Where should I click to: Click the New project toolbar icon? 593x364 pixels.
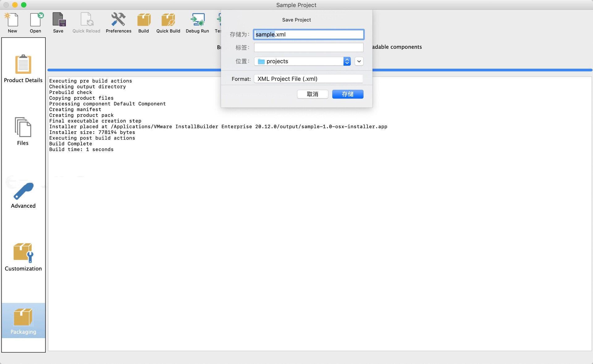pos(12,23)
